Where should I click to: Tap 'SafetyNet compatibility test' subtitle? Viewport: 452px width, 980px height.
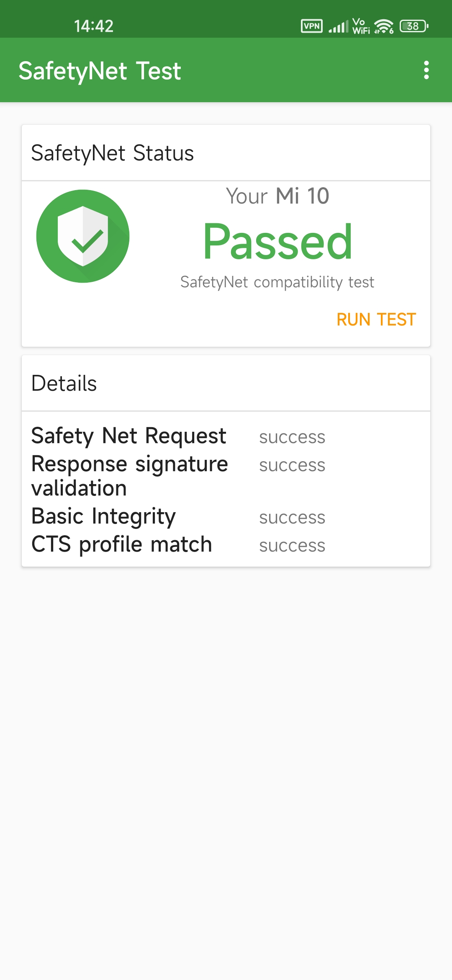tap(277, 282)
